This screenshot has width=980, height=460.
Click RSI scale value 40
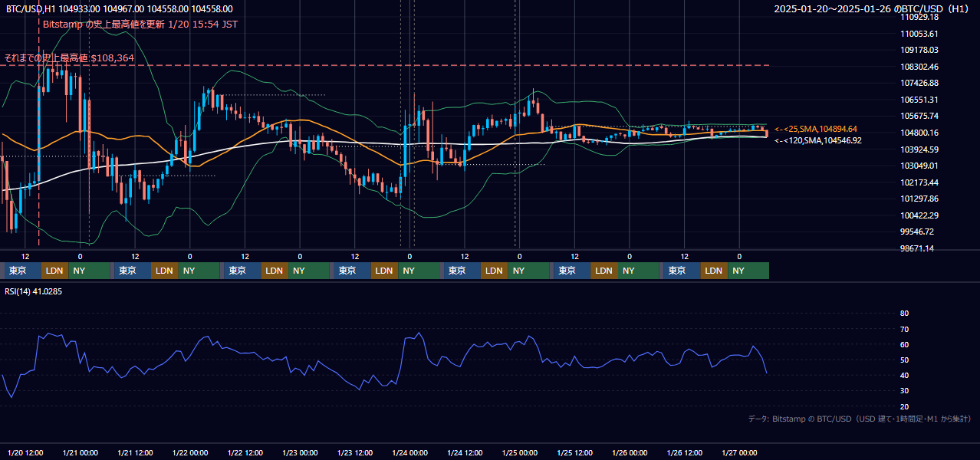click(904, 375)
